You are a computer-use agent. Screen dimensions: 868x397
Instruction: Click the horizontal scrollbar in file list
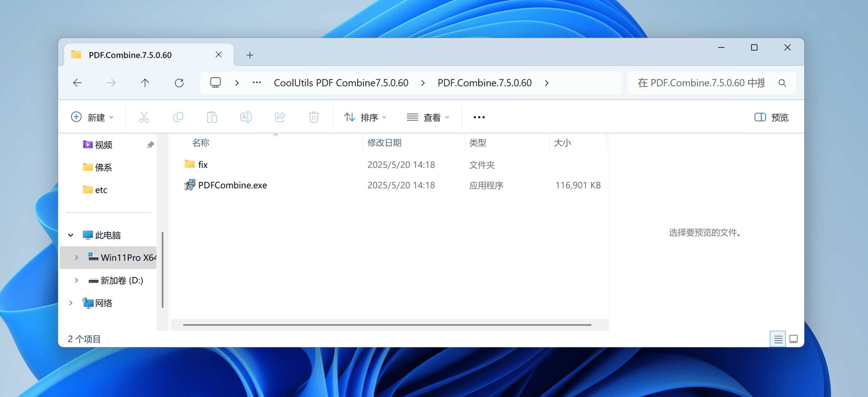(x=387, y=325)
